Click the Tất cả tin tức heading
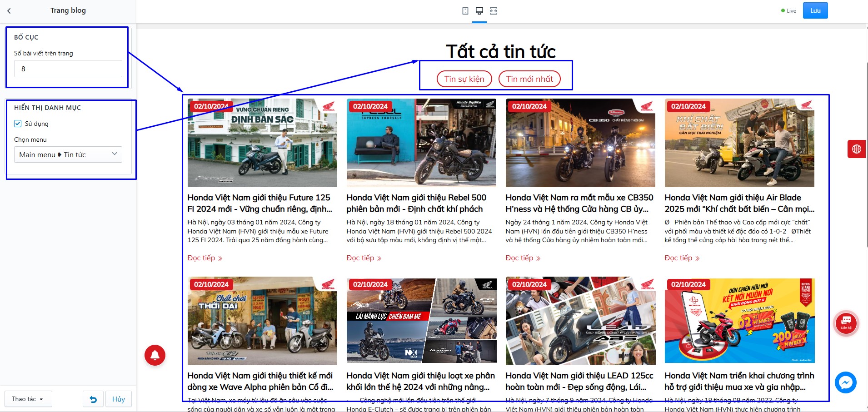Viewport: 868px width, 412px height. click(501, 51)
